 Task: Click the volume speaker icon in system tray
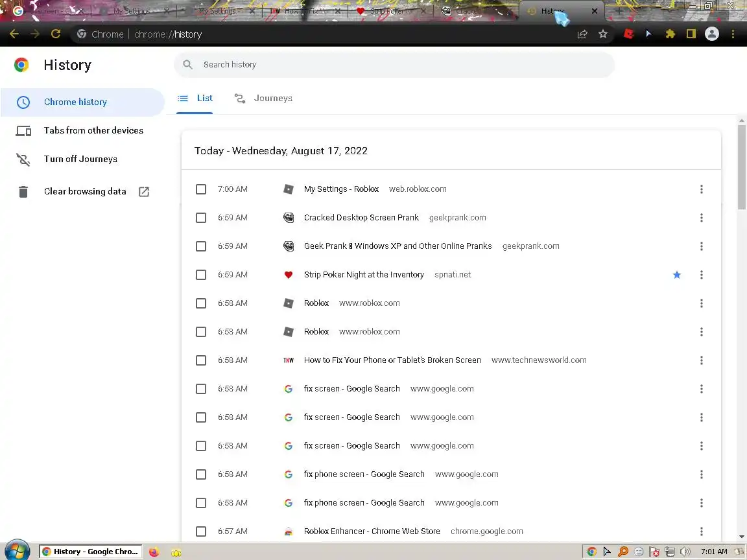click(x=685, y=552)
